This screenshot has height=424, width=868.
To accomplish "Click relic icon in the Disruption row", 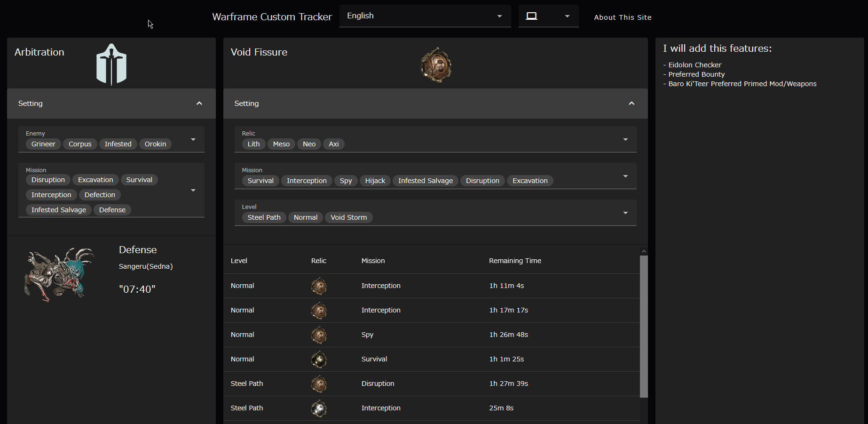I will tap(319, 384).
